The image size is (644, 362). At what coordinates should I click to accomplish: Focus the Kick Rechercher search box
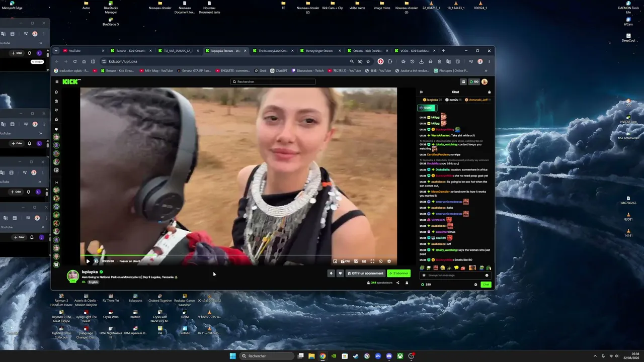point(273,82)
